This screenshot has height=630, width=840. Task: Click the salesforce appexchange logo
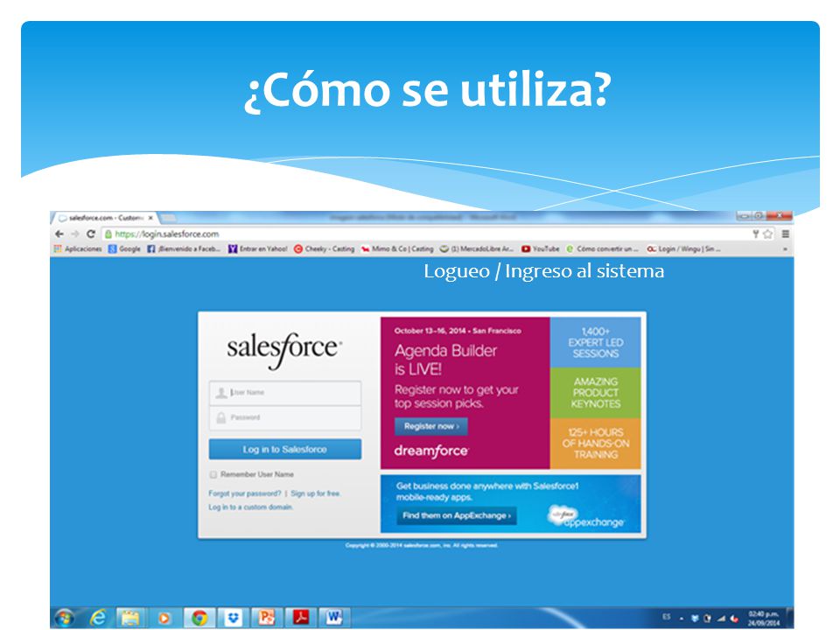(x=586, y=516)
